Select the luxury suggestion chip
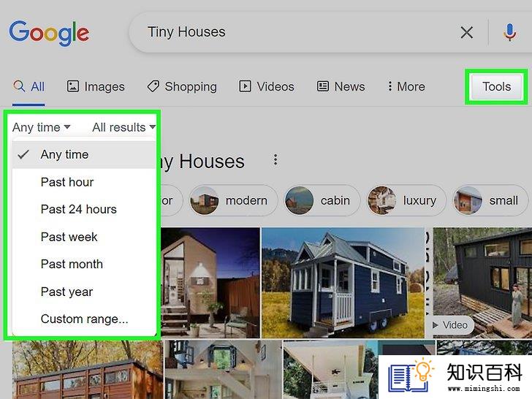The height and width of the screenshot is (399, 532). point(406,200)
